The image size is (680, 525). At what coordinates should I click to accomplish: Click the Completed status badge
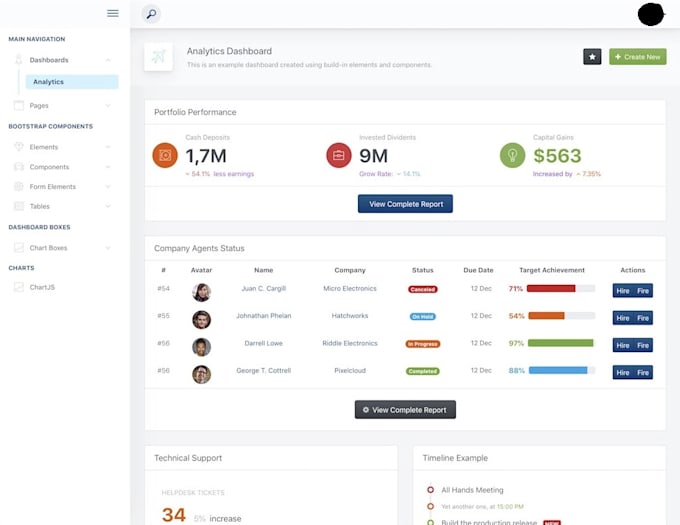pos(423,371)
